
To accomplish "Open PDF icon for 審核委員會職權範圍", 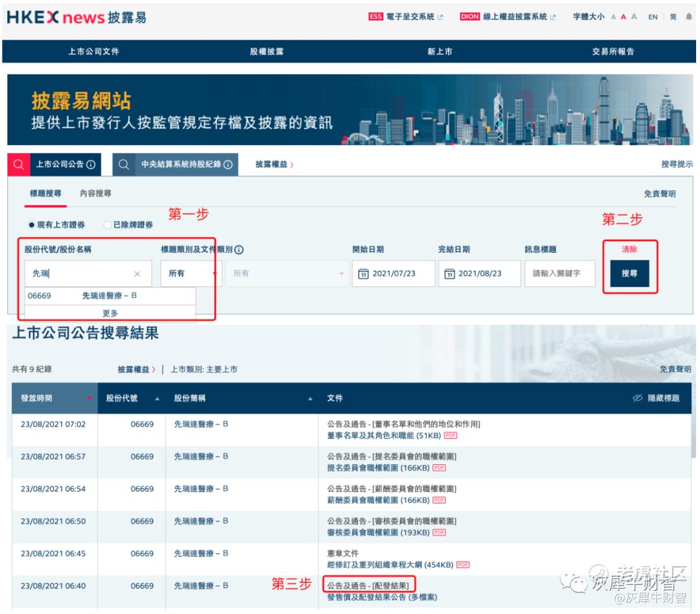I will pyautogui.click(x=439, y=532).
